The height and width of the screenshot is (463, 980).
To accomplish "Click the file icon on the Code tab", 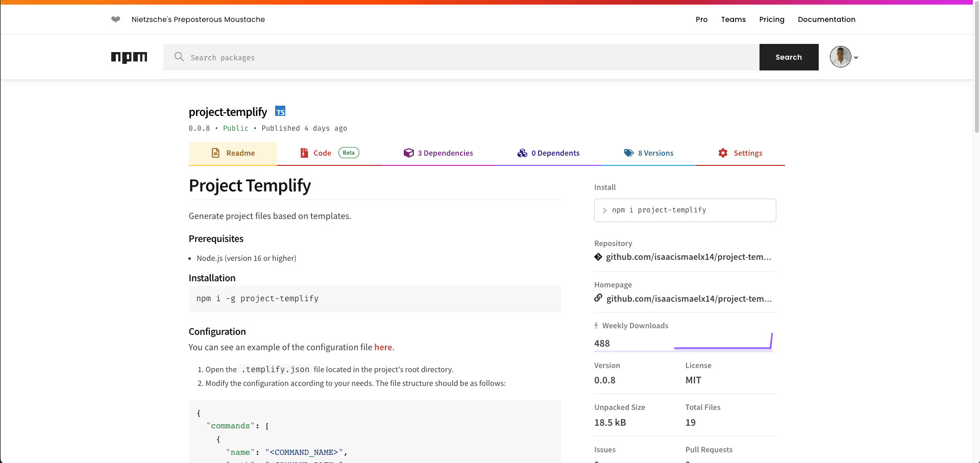I will (303, 153).
